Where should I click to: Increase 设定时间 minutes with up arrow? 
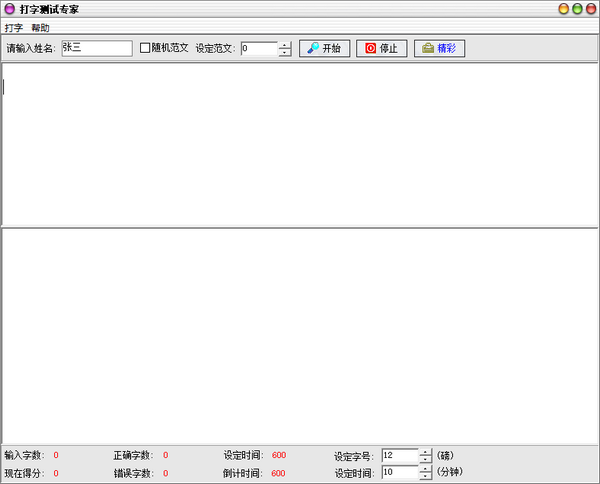[x=425, y=468]
